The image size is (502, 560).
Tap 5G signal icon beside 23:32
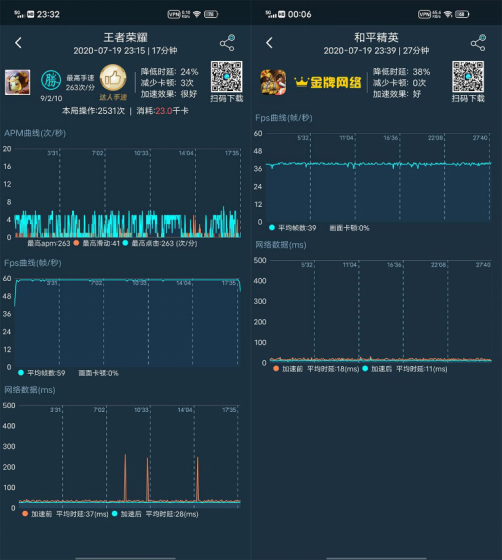click(x=19, y=14)
